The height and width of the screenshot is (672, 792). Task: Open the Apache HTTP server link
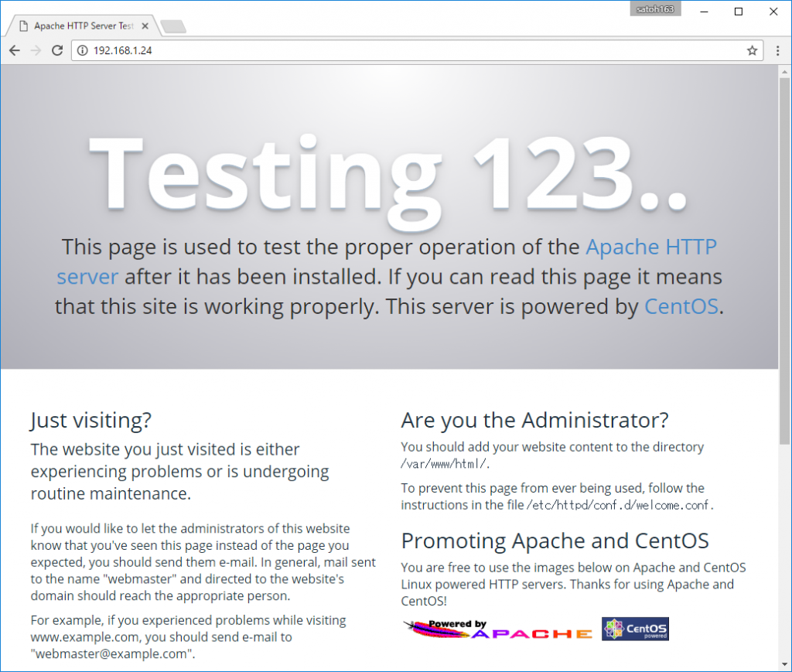(x=651, y=247)
